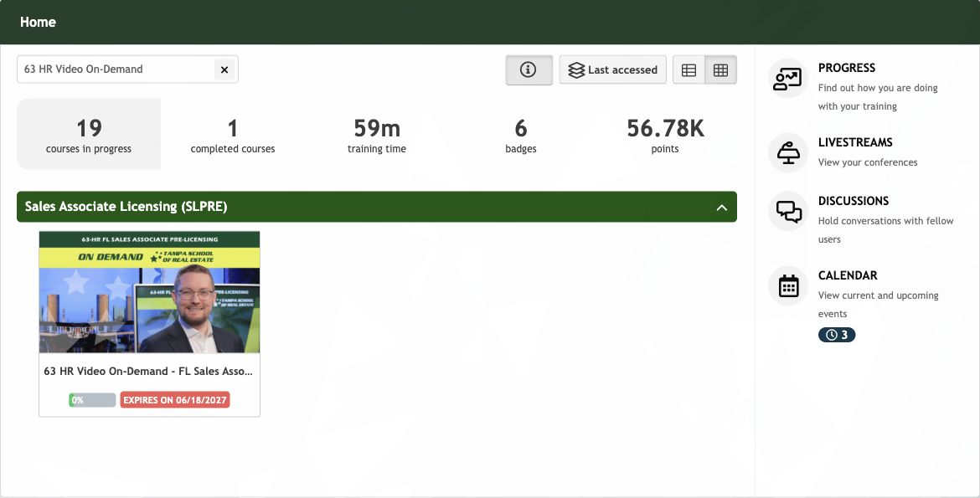The height and width of the screenshot is (498, 980).
Task: Open the 63 HR Video On-Demand course thumbnail
Action: coord(149,292)
